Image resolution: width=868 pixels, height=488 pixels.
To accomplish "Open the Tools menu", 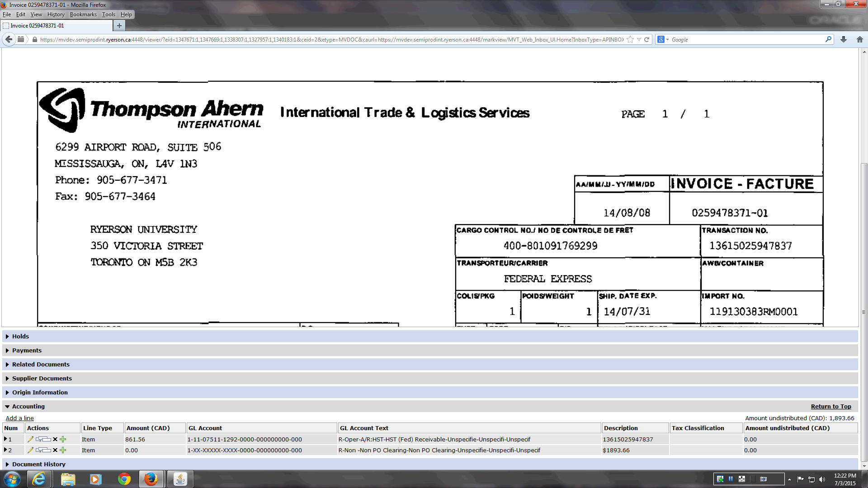I will coord(108,14).
